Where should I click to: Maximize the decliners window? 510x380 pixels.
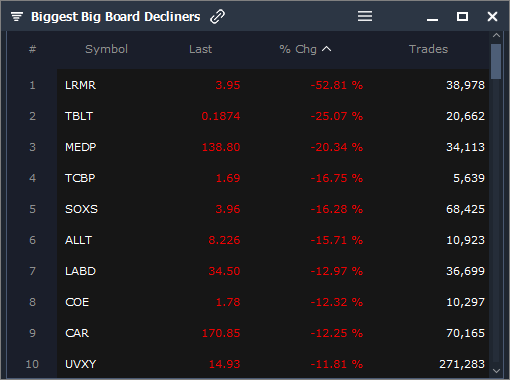[462, 16]
